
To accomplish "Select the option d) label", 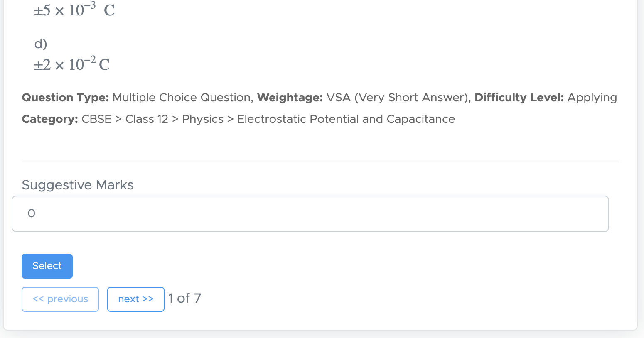I will click(x=41, y=44).
